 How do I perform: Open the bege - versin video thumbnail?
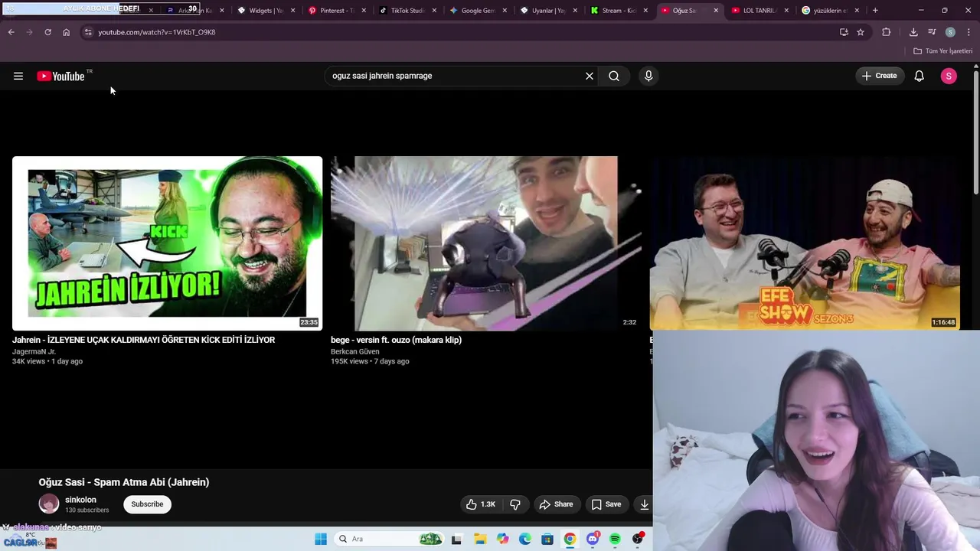486,243
